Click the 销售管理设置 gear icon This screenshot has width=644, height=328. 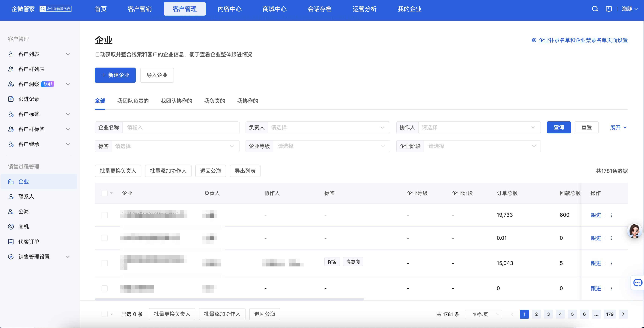(x=11, y=257)
